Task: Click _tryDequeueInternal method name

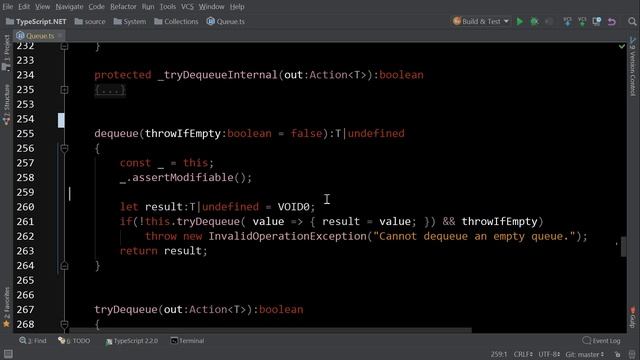Action: [x=217, y=75]
